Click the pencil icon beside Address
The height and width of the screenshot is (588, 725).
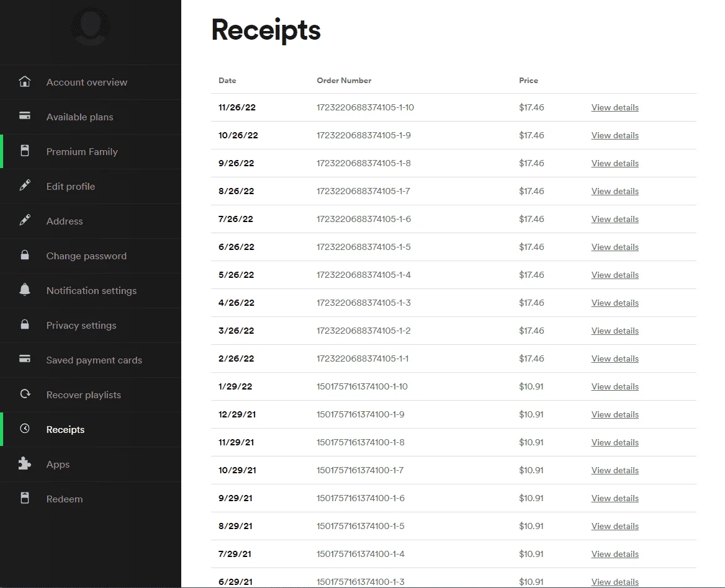(x=24, y=220)
